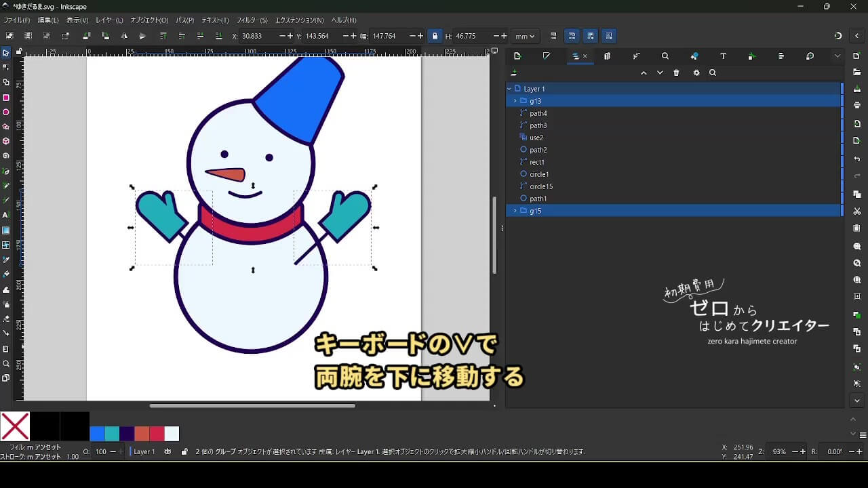Toggle the width/height ratio lock
This screenshot has height=488, width=868.
(435, 36)
